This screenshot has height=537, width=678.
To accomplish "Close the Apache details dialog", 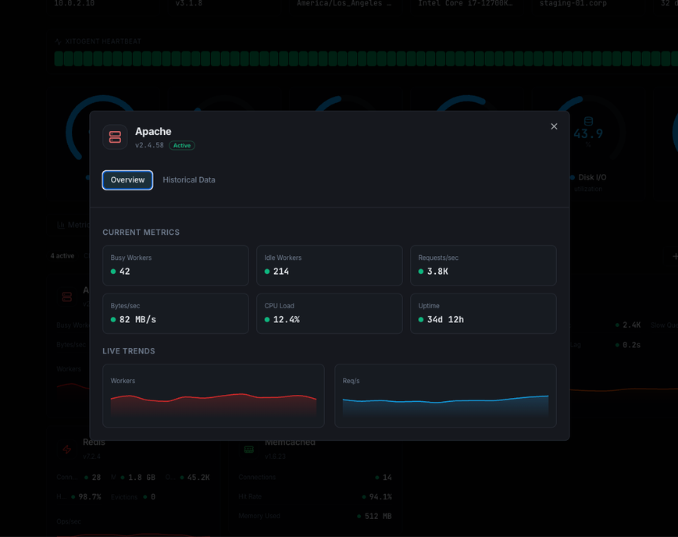I will point(554,126).
